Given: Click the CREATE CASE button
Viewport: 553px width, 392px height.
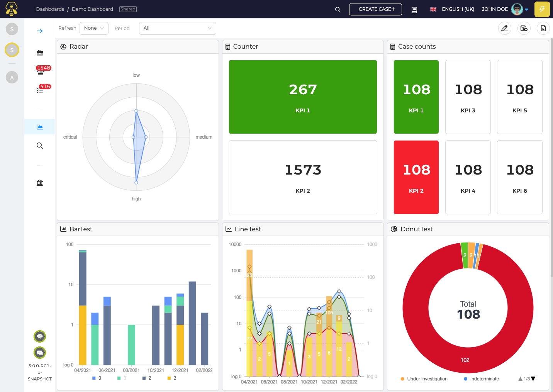Looking at the screenshot, I should pyautogui.click(x=375, y=9).
